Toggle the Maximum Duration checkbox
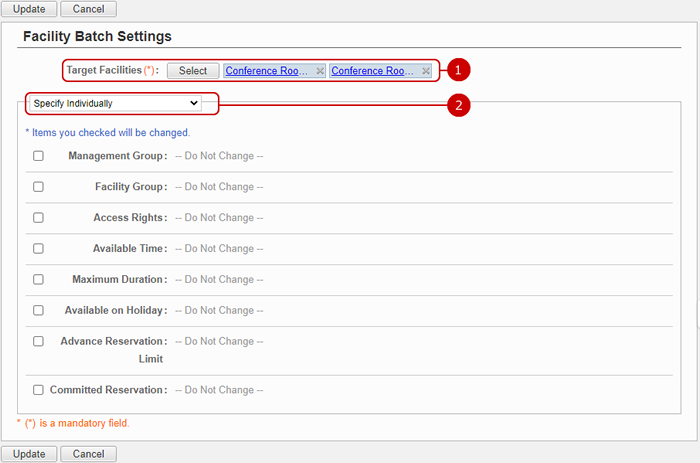This screenshot has height=463, width=700. click(x=38, y=279)
